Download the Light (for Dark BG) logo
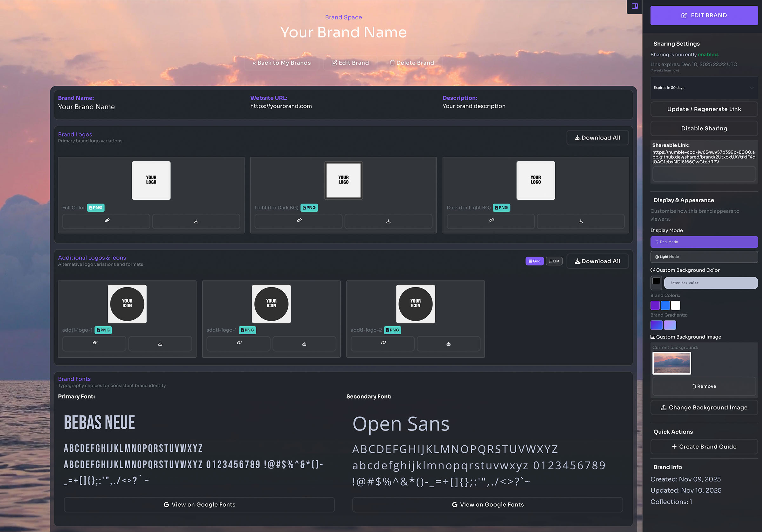The image size is (762, 532). 388,221
